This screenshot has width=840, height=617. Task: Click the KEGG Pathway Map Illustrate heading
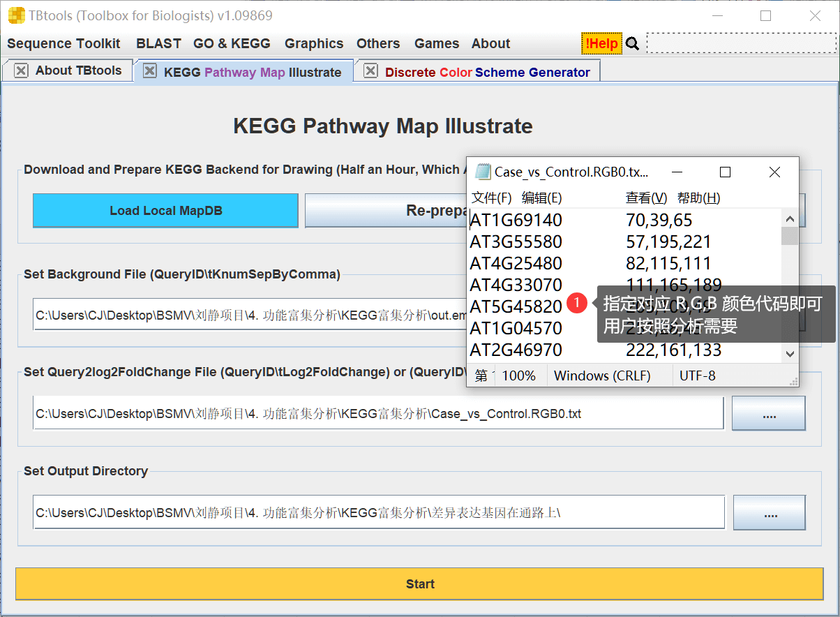pyautogui.click(x=383, y=126)
